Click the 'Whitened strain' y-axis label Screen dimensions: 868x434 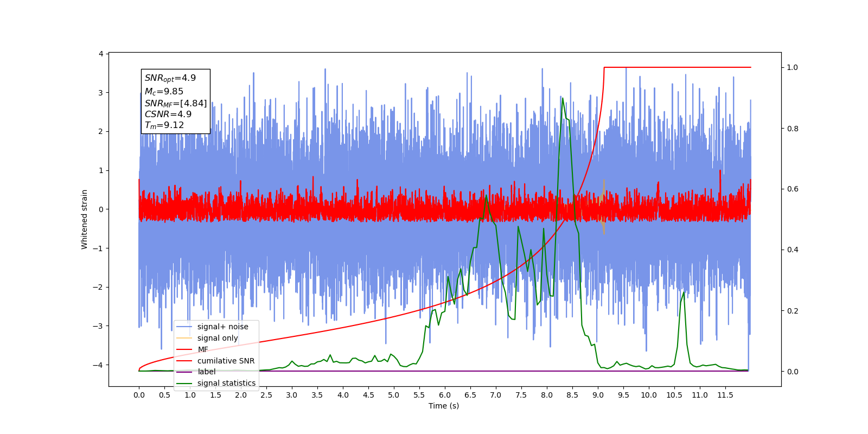tap(84, 219)
